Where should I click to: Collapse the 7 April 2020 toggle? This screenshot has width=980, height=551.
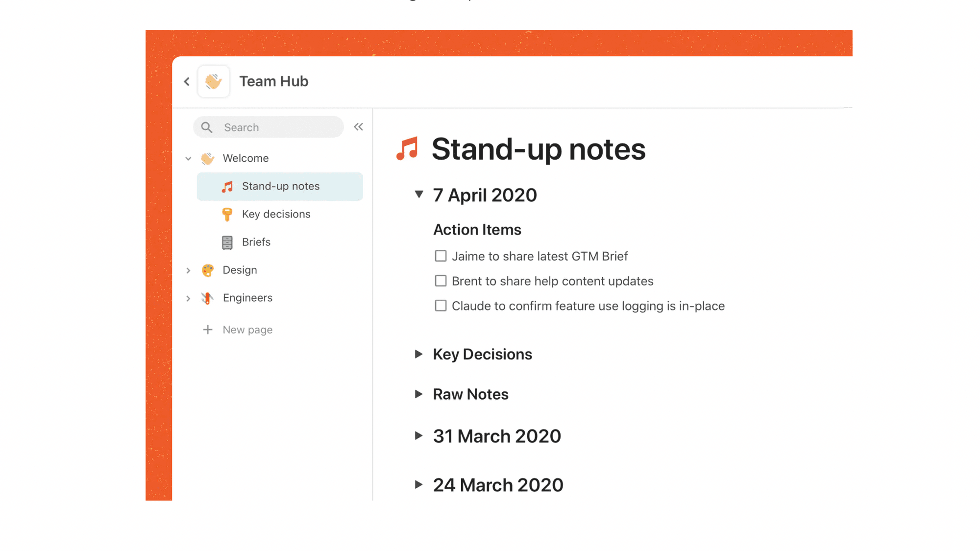point(419,194)
